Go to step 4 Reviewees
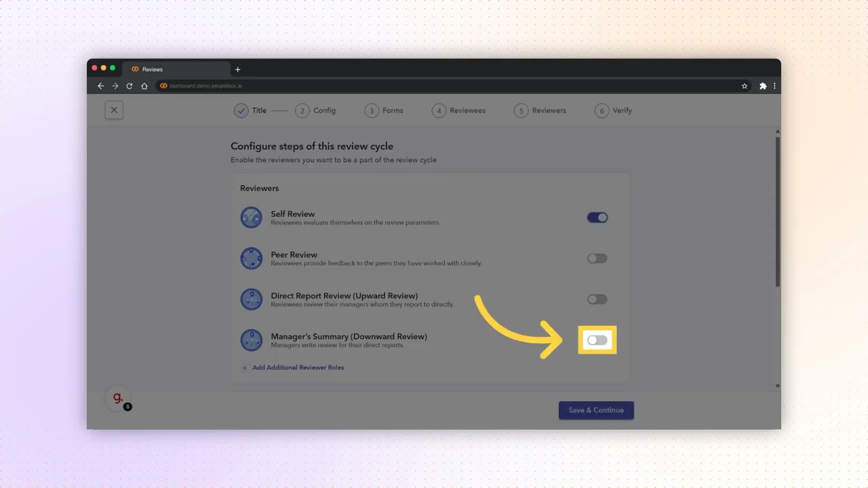868x488 pixels. coord(459,110)
